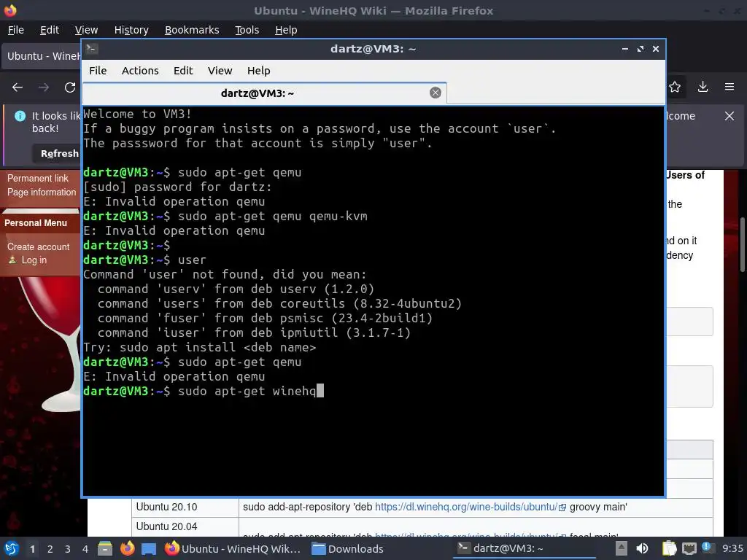Viewport: 747px width, 560px height.
Task: Click the Personal Menu heading
Action: [x=36, y=223]
